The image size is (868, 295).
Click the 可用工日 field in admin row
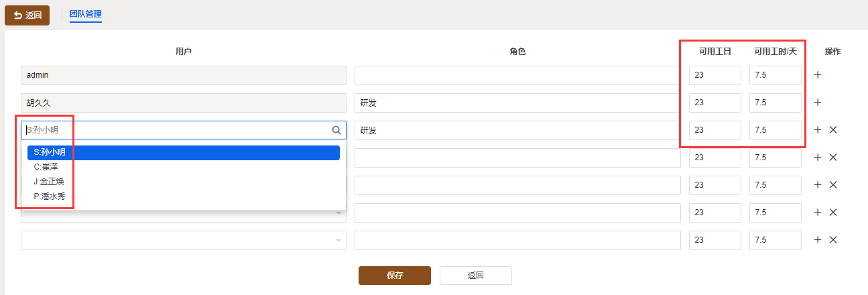pos(715,75)
